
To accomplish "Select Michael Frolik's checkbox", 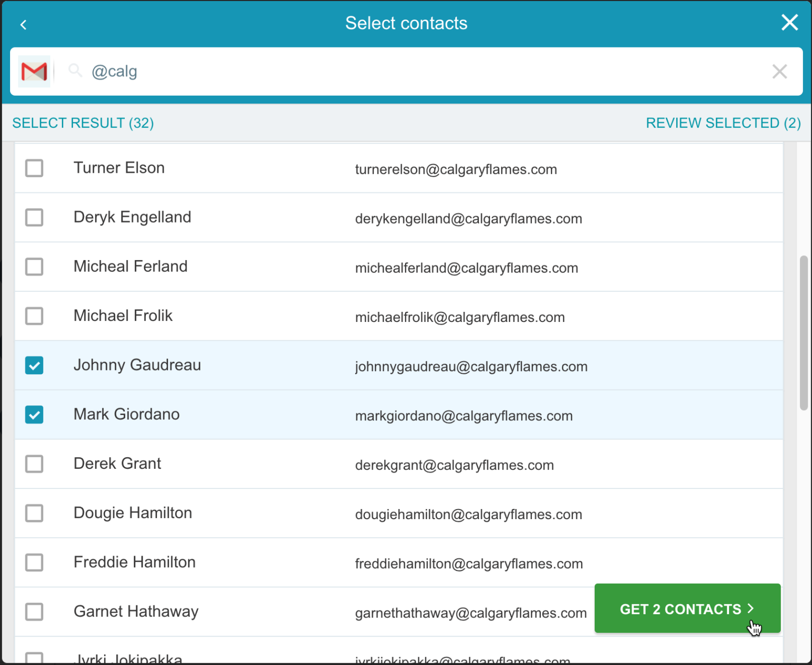I will click(x=34, y=316).
